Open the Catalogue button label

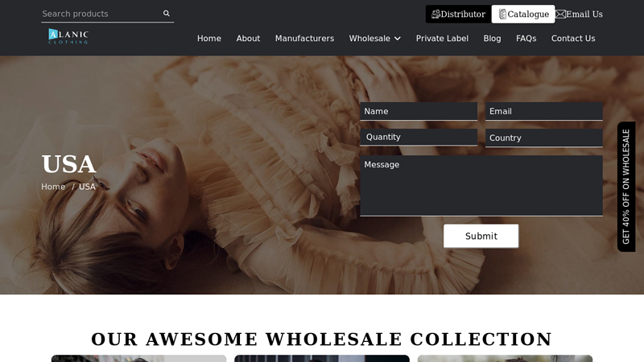click(x=528, y=14)
